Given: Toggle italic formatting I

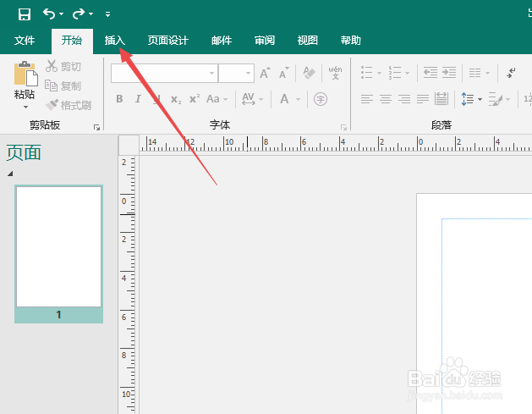Looking at the screenshot, I should click(x=138, y=99).
